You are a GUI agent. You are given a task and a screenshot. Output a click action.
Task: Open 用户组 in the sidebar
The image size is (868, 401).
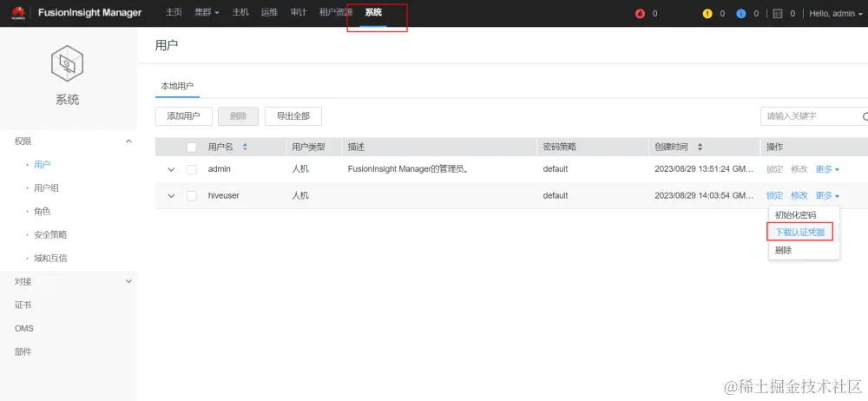(47, 188)
